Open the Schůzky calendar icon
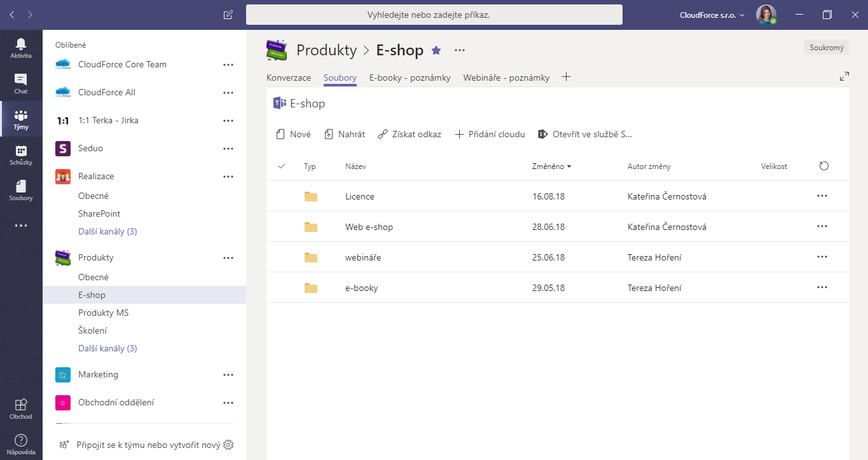Viewport: 868px width, 460px height. [21, 154]
